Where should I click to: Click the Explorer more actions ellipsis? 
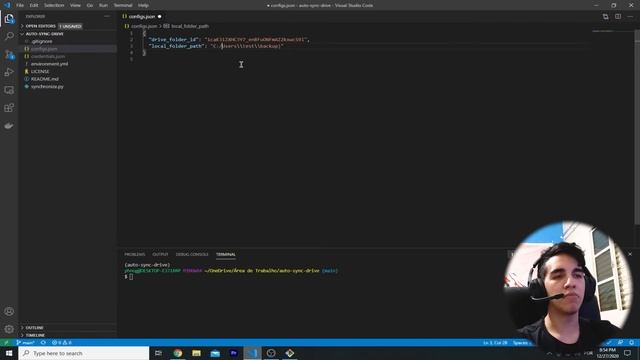(x=107, y=16)
